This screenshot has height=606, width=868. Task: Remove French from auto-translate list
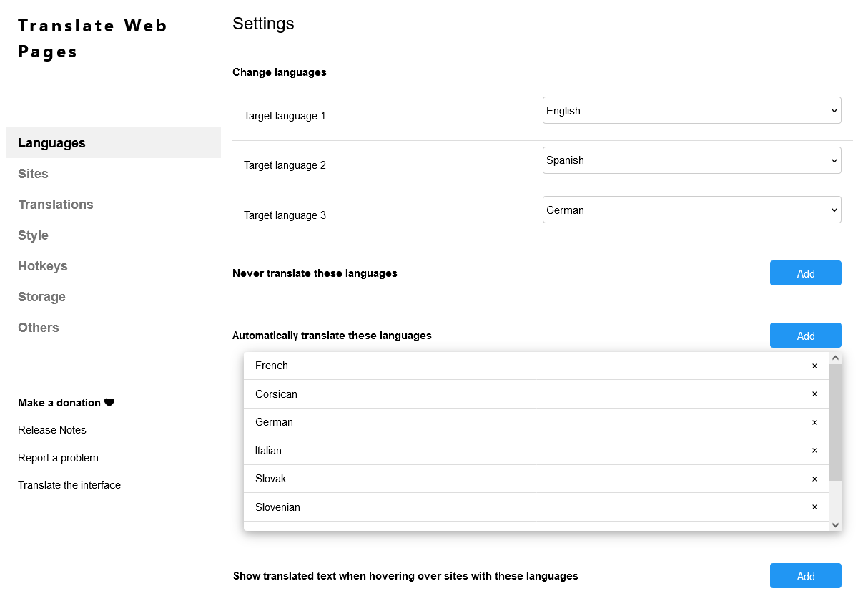(814, 366)
